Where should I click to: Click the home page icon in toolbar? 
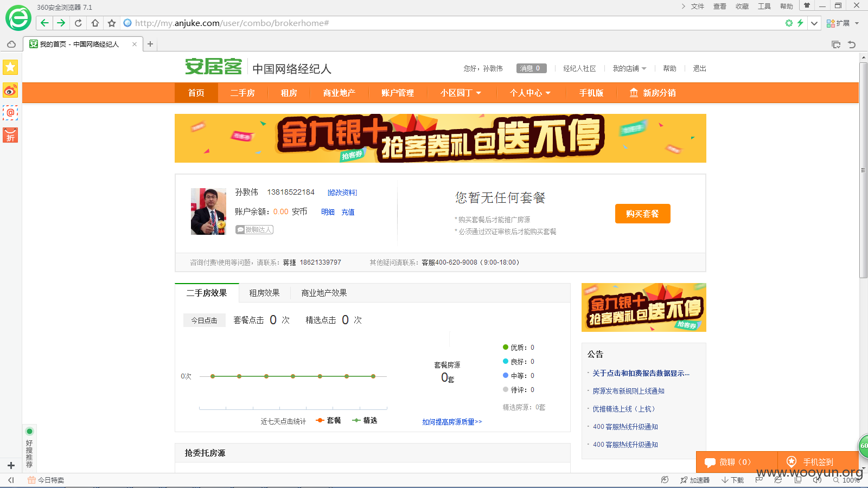pos(95,23)
